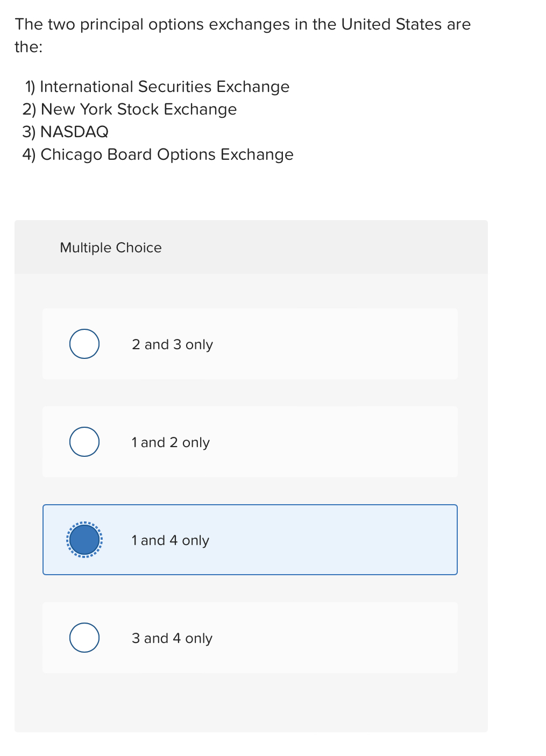
Task: Pick the '3 and 4 only' radio circle
Action: (x=84, y=638)
